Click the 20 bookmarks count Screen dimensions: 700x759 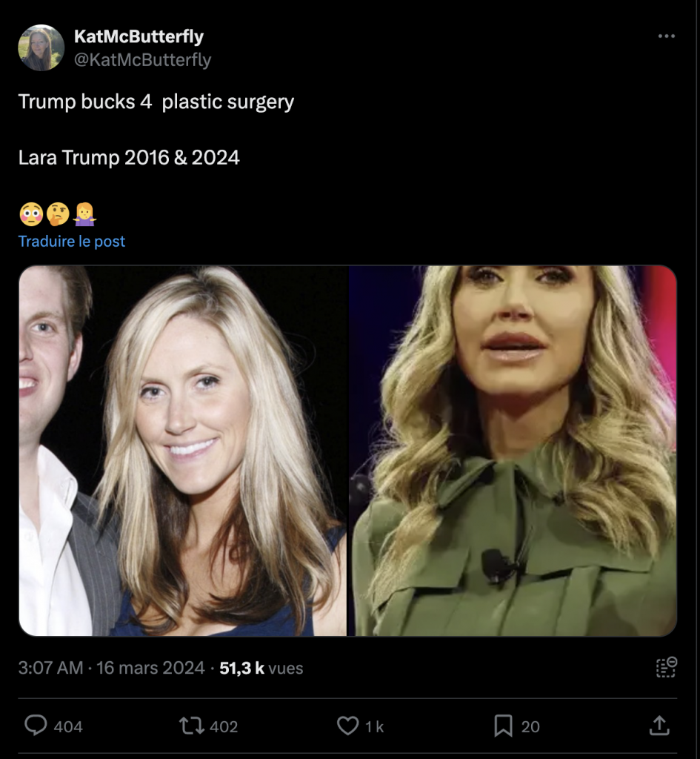coord(530,726)
